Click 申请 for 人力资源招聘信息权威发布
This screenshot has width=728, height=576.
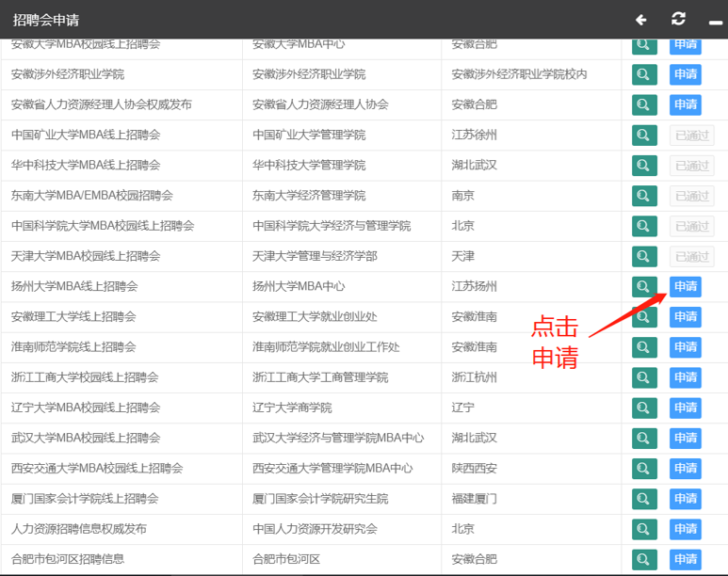pos(686,529)
